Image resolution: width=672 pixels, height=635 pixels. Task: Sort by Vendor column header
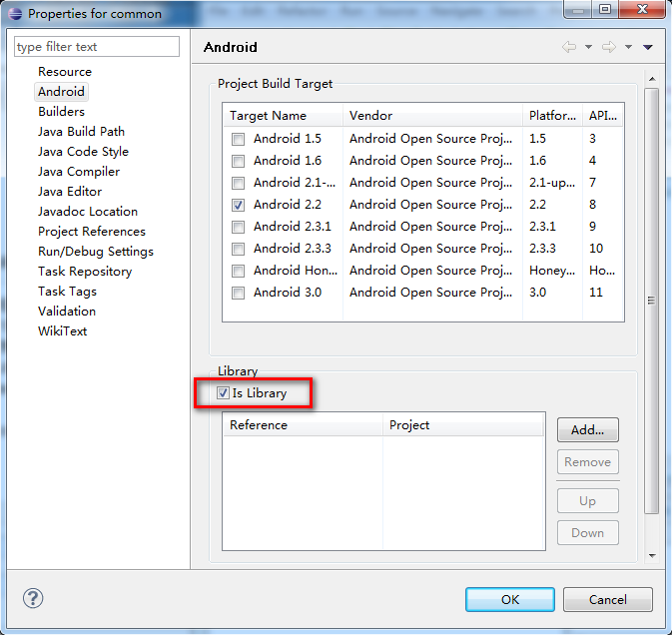(433, 115)
